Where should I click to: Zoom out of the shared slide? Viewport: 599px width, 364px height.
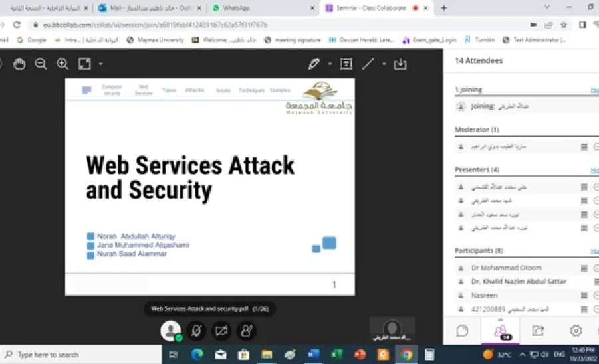pos(41,64)
